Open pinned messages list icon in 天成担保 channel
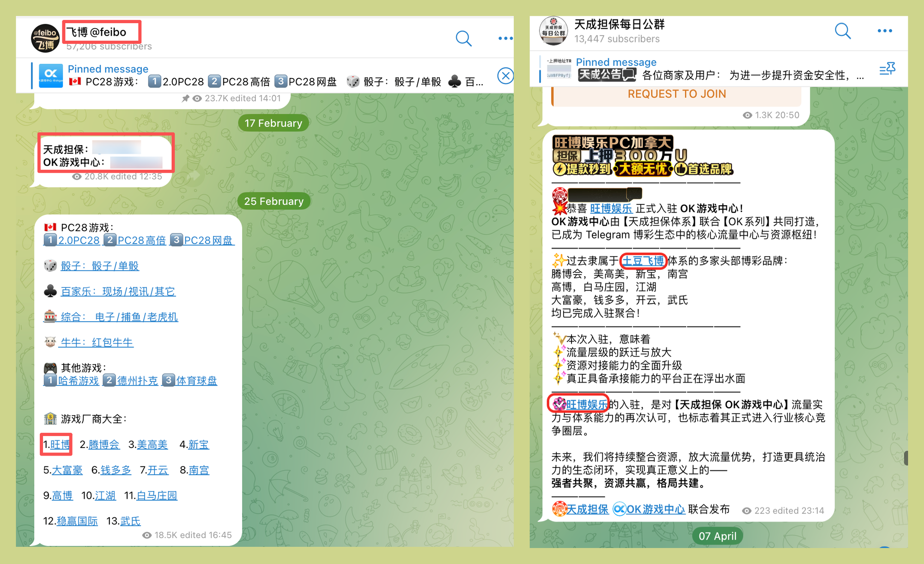Viewport: 924px width, 564px height. click(887, 69)
